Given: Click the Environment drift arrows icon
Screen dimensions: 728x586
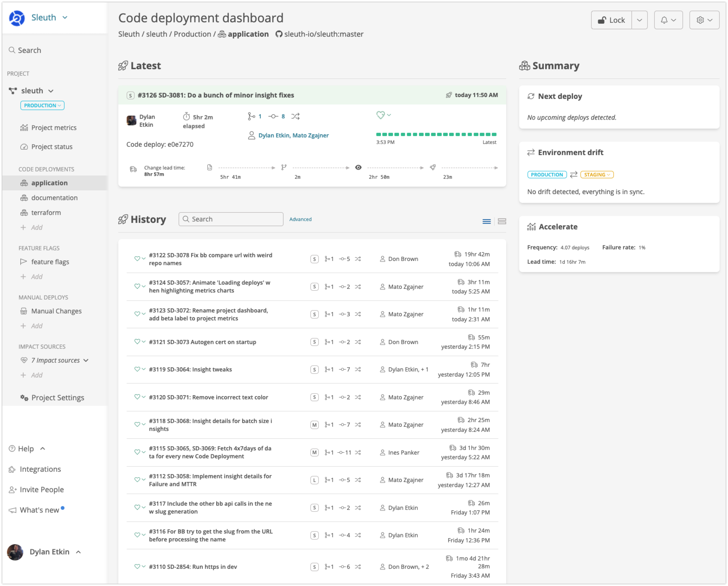Looking at the screenshot, I should (531, 153).
